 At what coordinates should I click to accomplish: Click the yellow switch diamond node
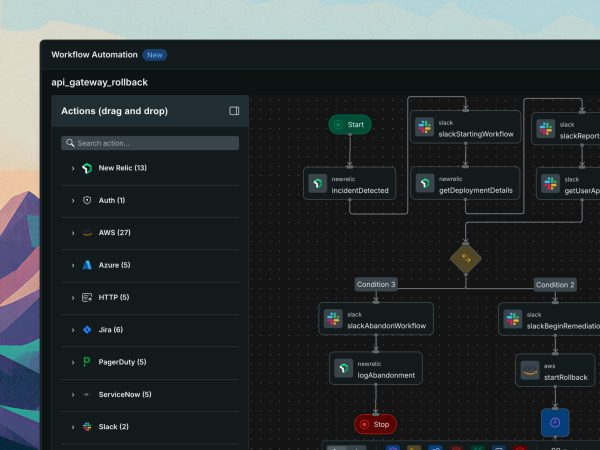[x=466, y=258]
